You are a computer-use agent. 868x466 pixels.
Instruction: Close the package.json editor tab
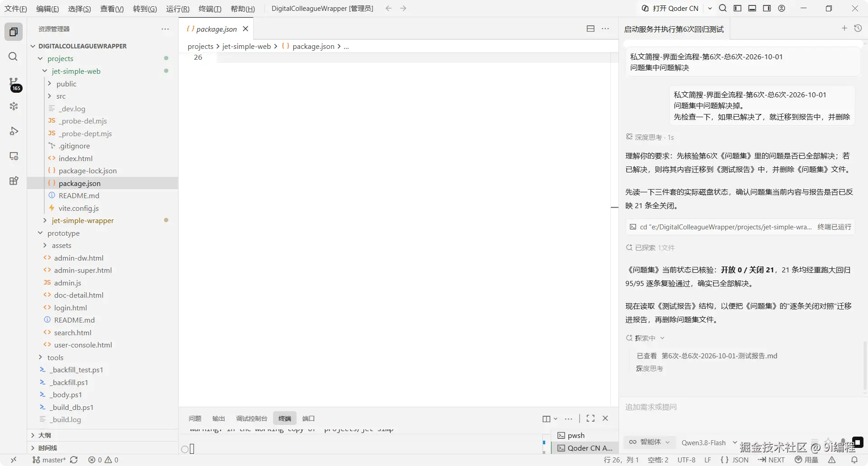(245, 29)
